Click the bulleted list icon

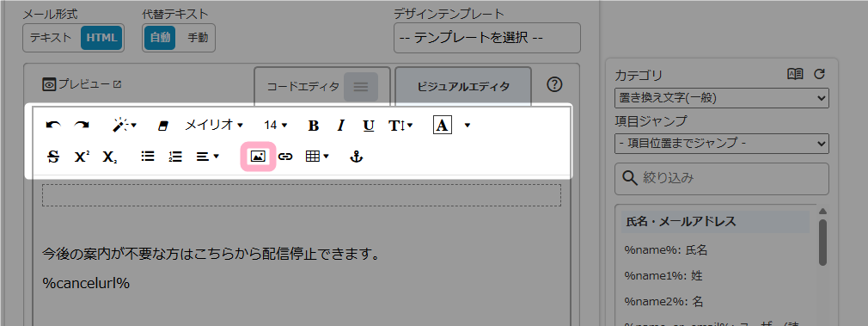tap(148, 157)
